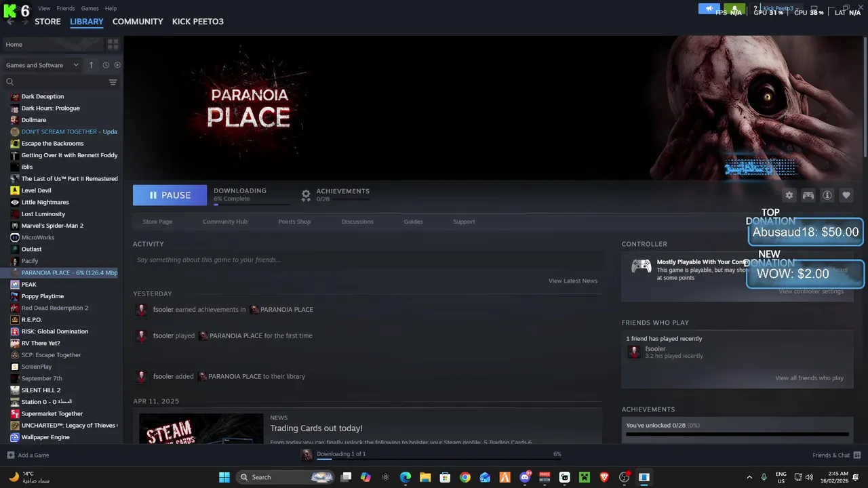Open Windows Start menu
This screenshot has width=868, height=488.
point(224,477)
